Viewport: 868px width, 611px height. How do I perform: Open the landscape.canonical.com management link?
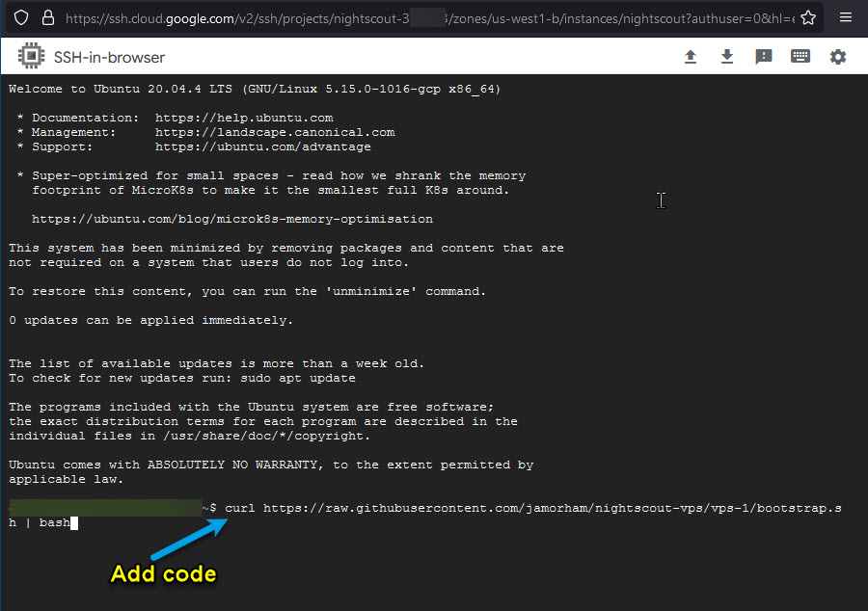(275, 132)
